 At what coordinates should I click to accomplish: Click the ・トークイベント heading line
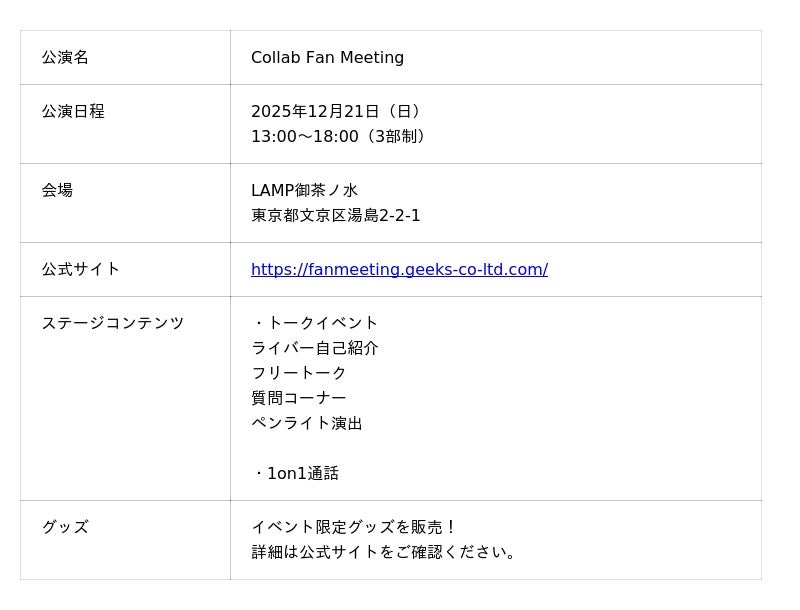pos(315,323)
